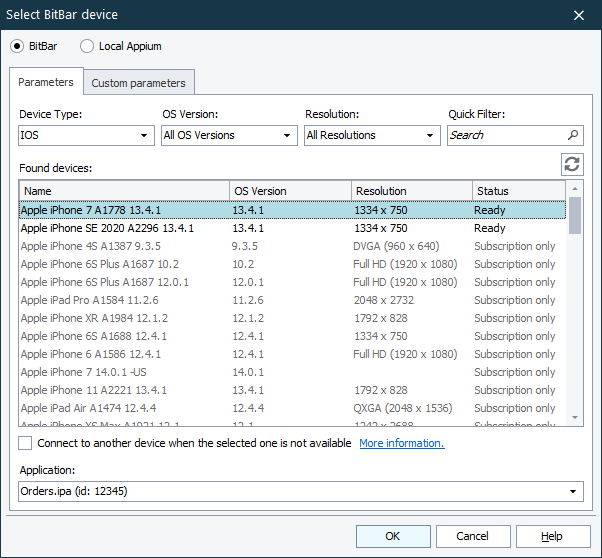Select Apple iPad Air A1474 12.4.4

[293, 408]
